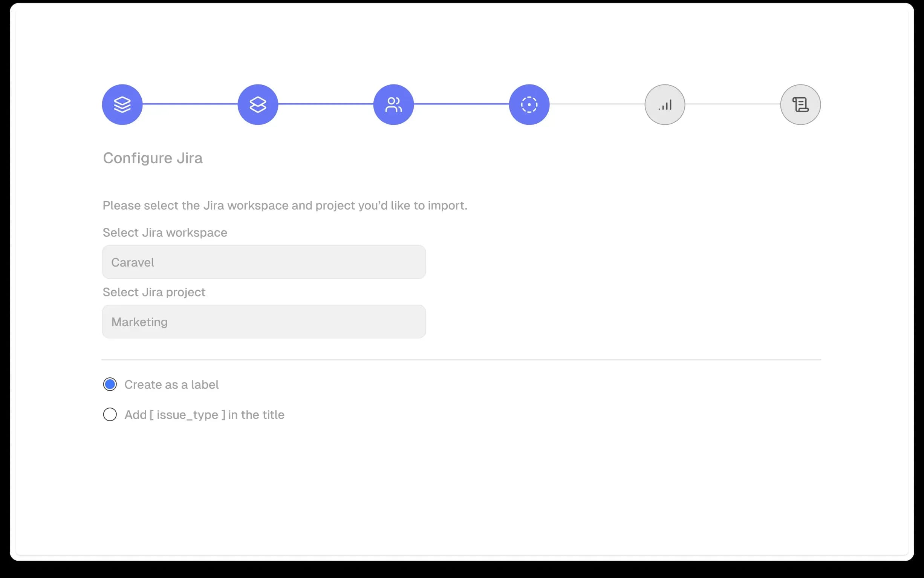
Task: Click grey connector line before the scroll step
Action: [x=733, y=104]
